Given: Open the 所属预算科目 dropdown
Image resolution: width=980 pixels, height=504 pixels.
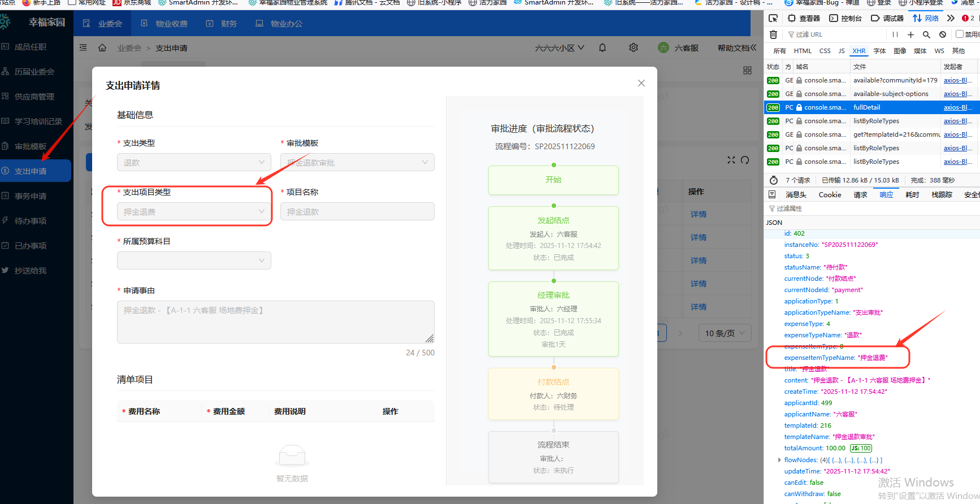Looking at the screenshot, I should tap(194, 260).
